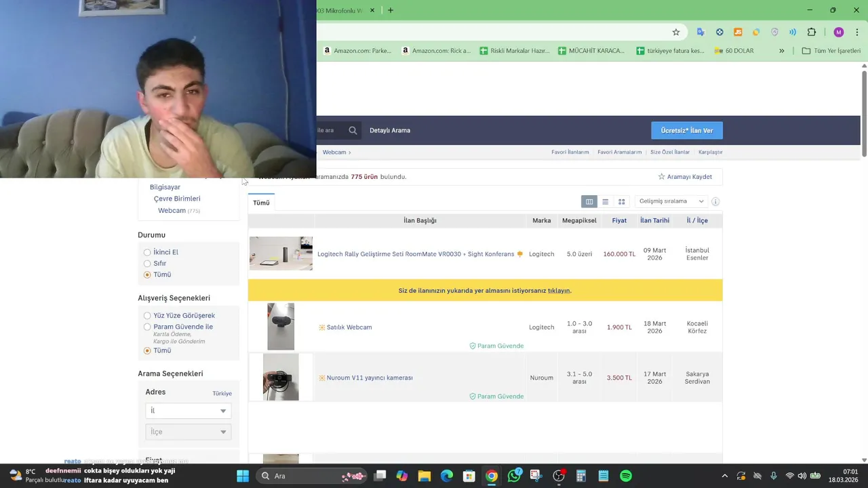This screenshot has width=868, height=488.
Task: Open the shield extension icon
Action: pos(774,32)
